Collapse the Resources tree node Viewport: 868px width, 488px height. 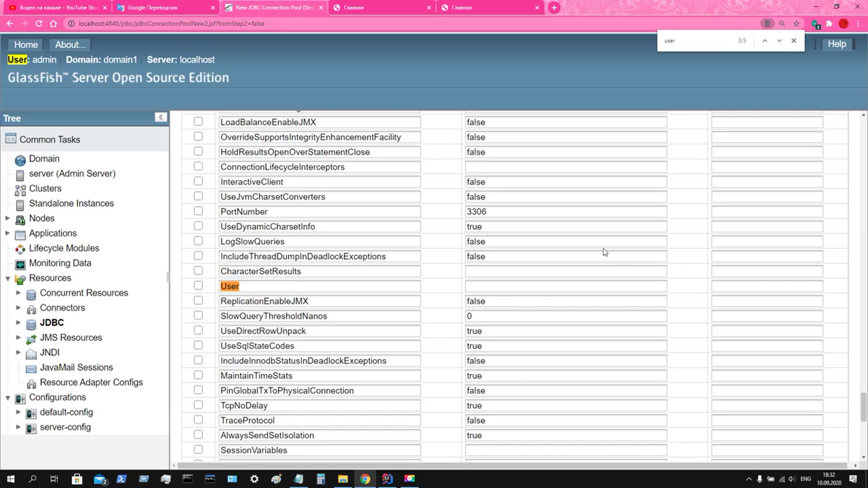7,279
